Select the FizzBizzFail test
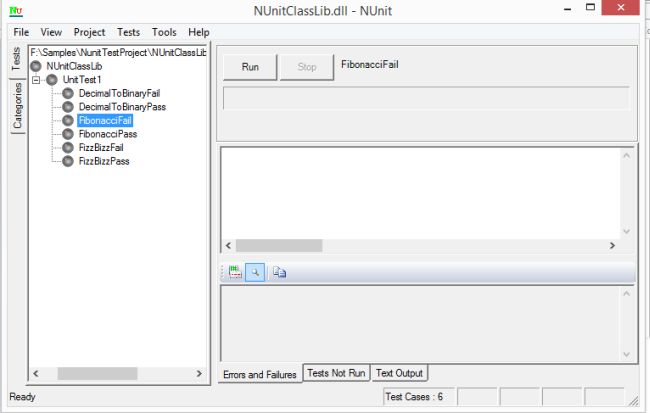The height and width of the screenshot is (413, 650). tap(101, 148)
